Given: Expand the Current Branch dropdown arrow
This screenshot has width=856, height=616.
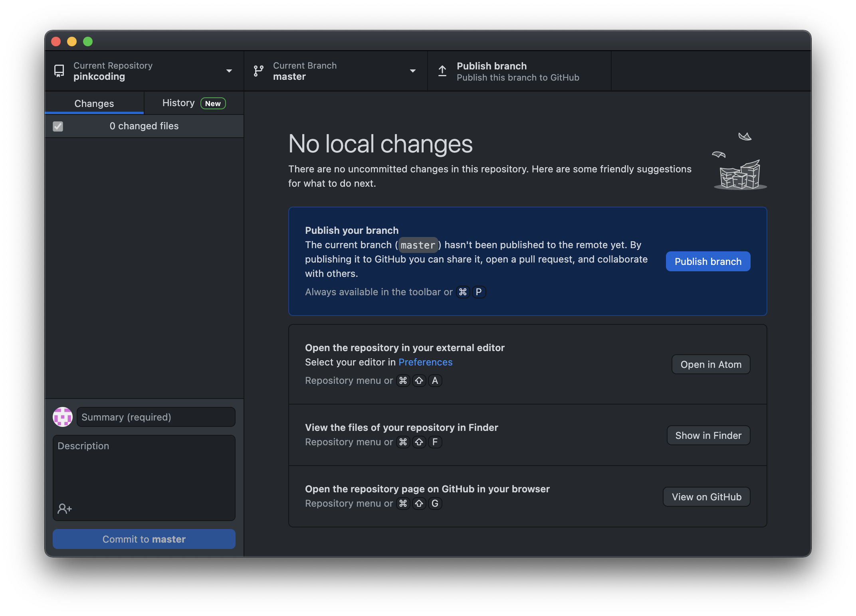Looking at the screenshot, I should 413,71.
